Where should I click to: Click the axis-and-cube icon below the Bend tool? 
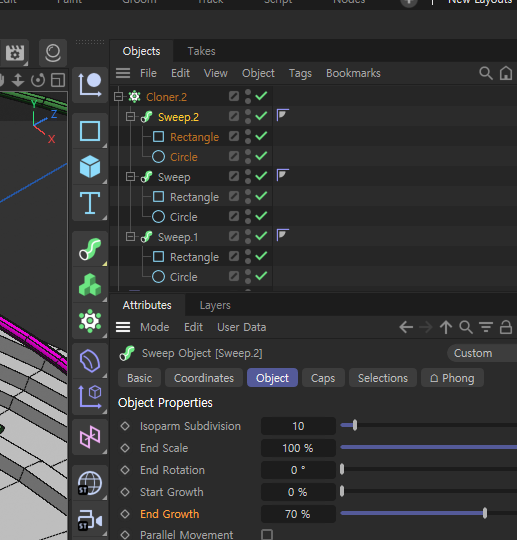[x=90, y=397]
